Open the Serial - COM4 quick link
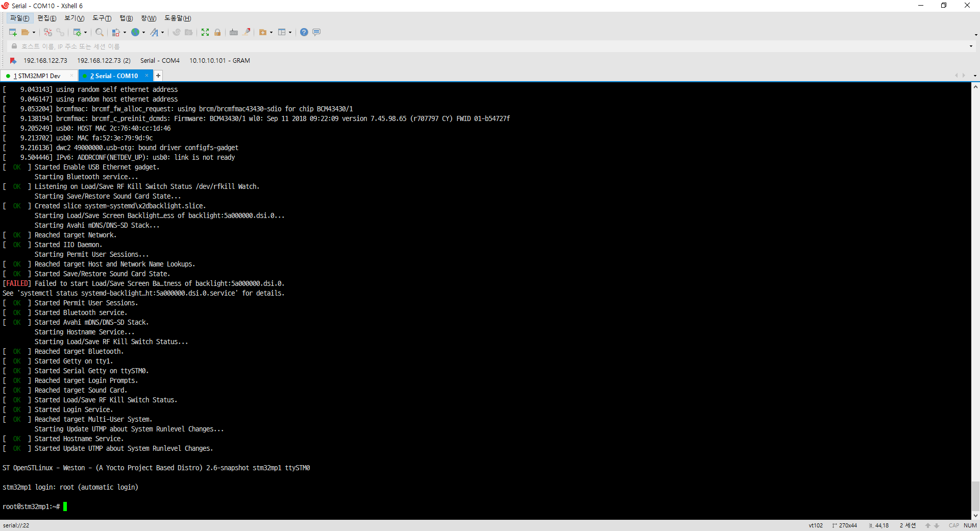This screenshot has height=531, width=980. point(160,61)
